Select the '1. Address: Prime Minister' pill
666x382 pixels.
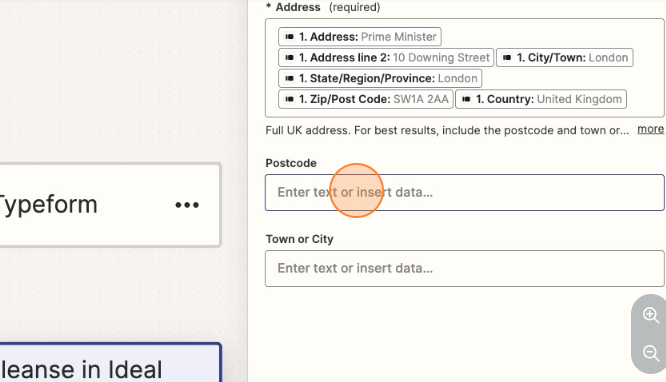360,37
